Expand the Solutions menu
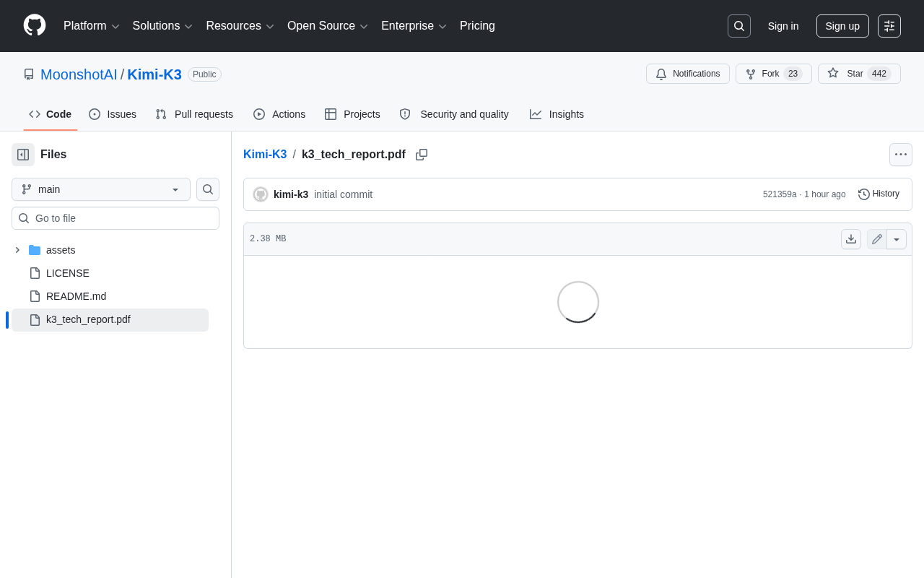The image size is (924, 578). (x=162, y=26)
